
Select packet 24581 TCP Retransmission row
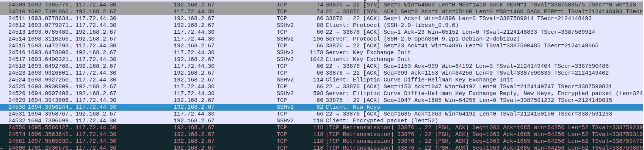pos(322,141)
